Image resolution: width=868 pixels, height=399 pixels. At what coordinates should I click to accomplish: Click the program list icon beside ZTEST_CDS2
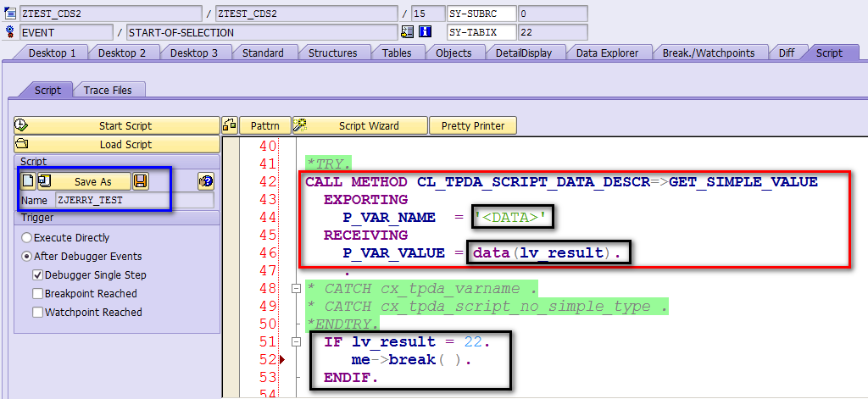pyautogui.click(x=10, y=14)
